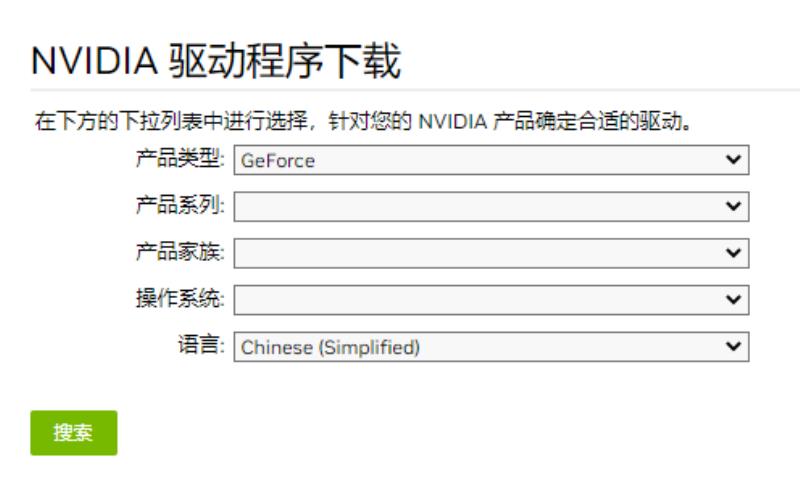Click the horizontal divider line under the title
The height and width of the screenshot is (480, 800).
(415, 90)
